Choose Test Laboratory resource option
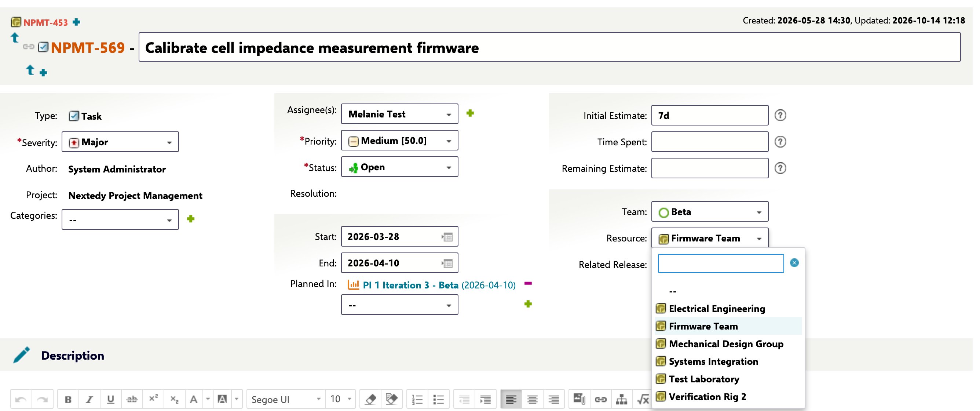Screen dimensions: 980x411 point(728,379)
